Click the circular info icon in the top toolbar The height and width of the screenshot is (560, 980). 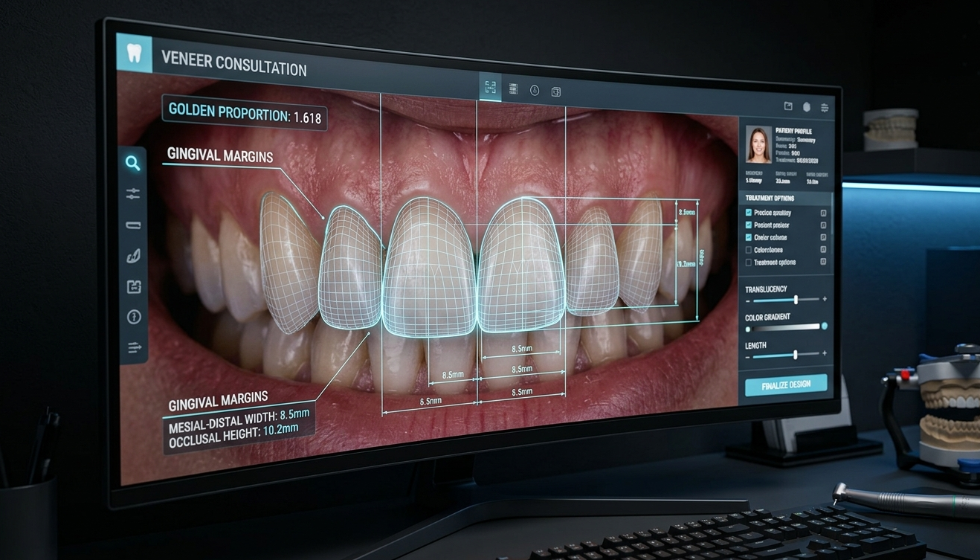point(535,90)
